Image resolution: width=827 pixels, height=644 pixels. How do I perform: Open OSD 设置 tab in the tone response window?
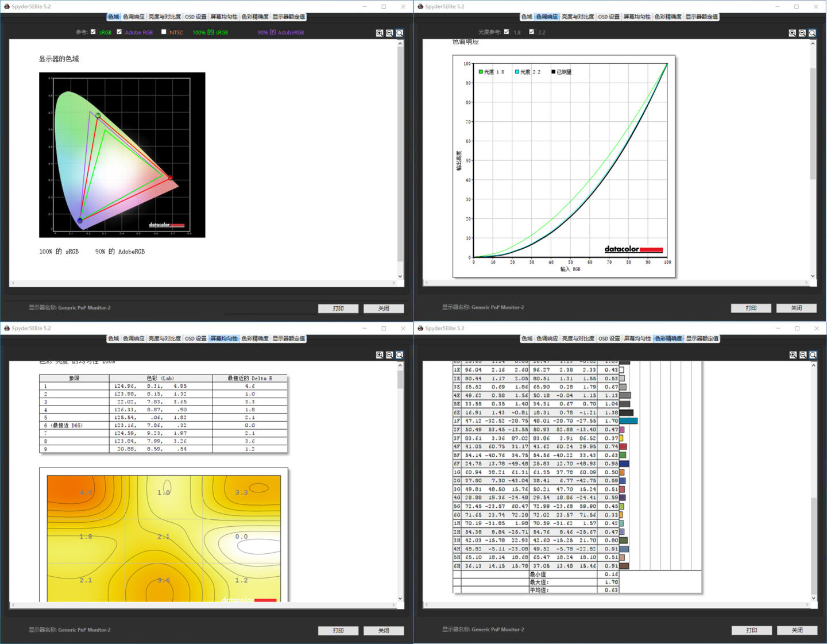point(609,17)
